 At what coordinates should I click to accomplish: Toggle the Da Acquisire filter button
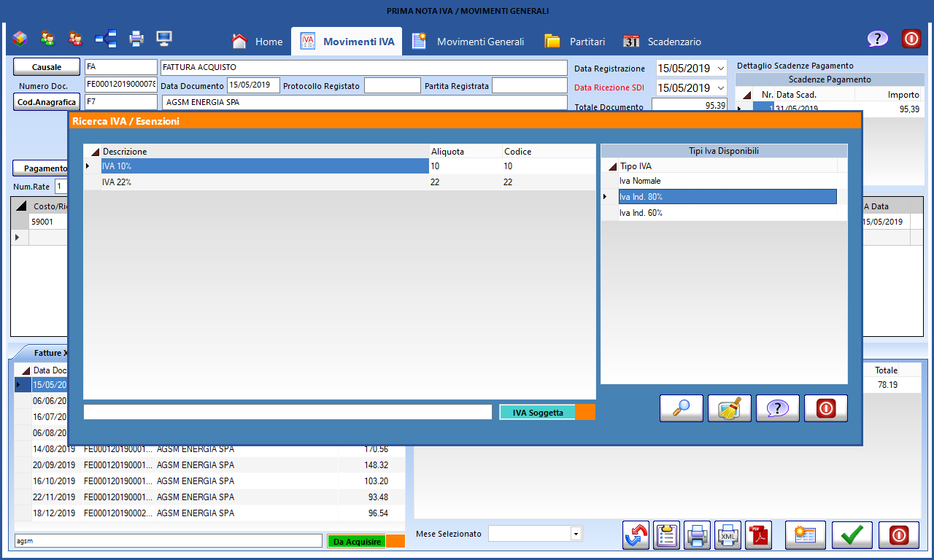click(356, 542)
